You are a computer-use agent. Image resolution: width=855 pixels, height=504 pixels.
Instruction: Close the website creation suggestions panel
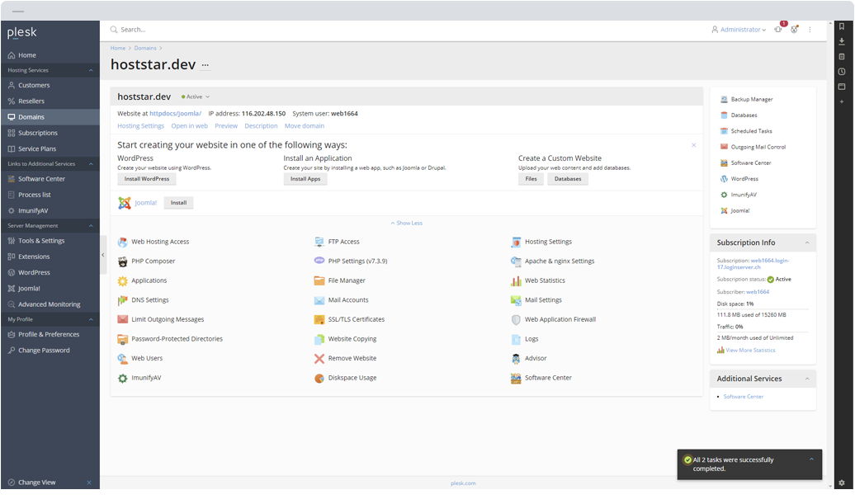pos(693,145)
